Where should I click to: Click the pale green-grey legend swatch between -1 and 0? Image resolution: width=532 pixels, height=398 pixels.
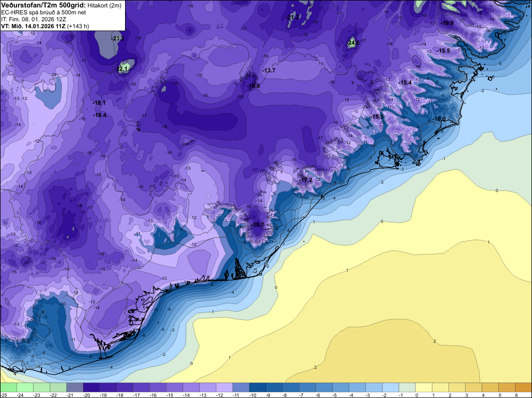pyautogui.click(x=407, y=387)
